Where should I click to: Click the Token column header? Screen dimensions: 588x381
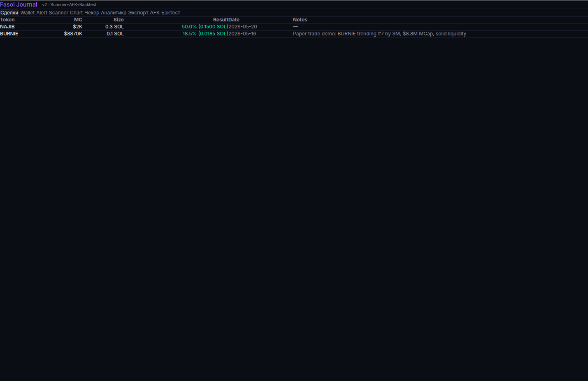(x=7, y=20)
